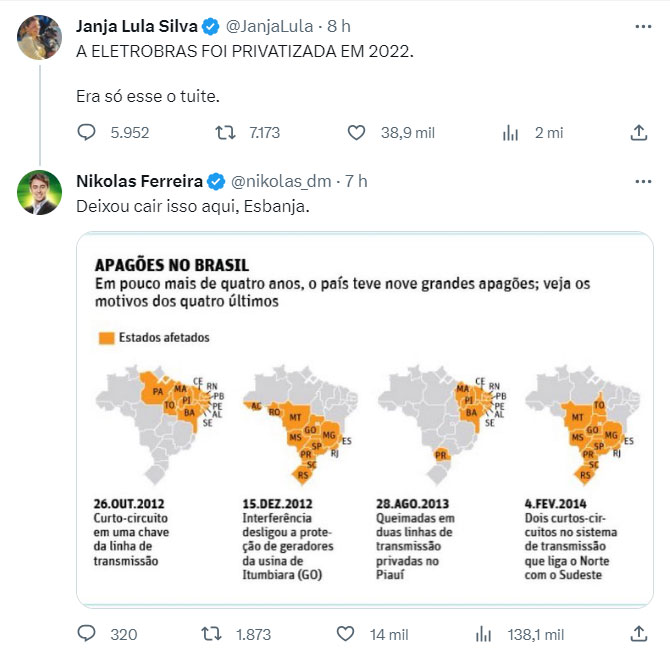View analytics of Janja's tweet
Viewport: 670px width, 659px height.
point(510,133)
